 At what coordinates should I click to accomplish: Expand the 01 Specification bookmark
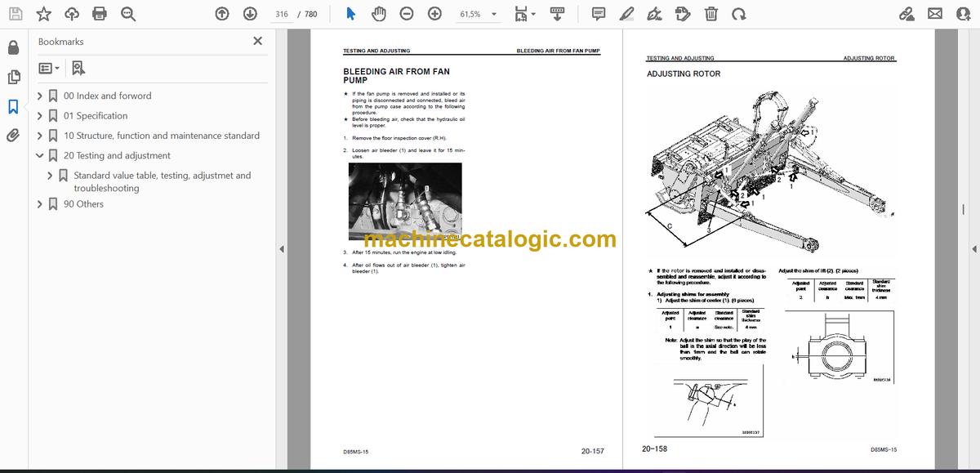(39, 116)
